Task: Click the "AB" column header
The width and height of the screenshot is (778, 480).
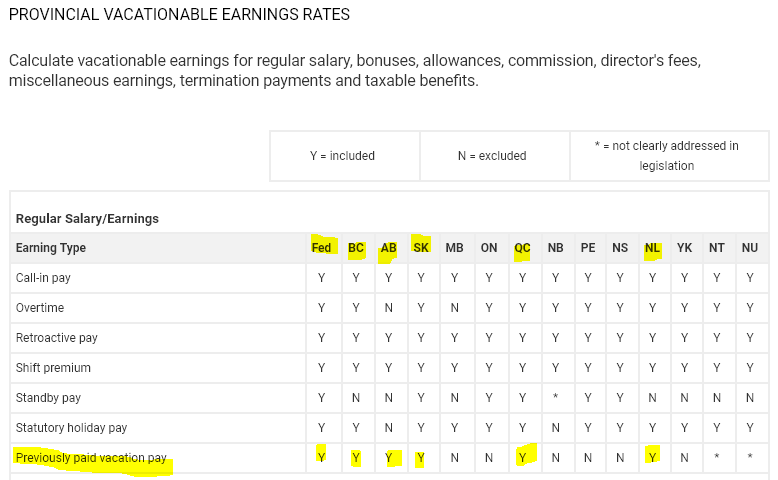Action: 389,248
